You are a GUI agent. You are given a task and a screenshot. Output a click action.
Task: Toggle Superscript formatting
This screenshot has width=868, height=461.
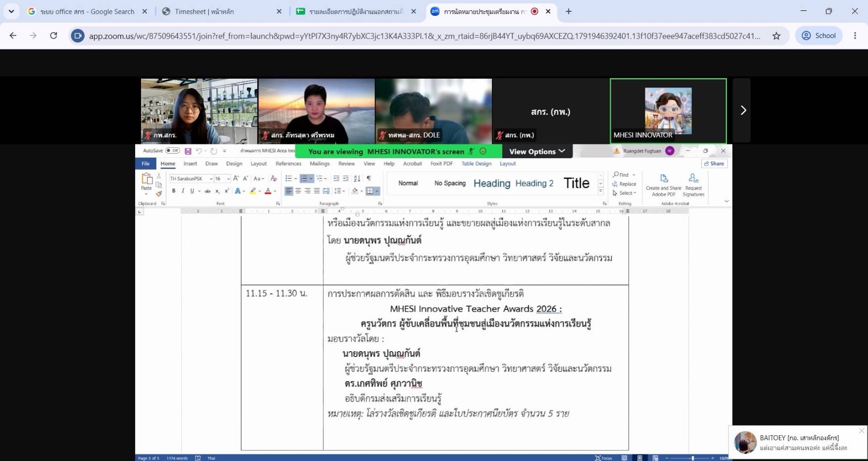coord(227,191)
